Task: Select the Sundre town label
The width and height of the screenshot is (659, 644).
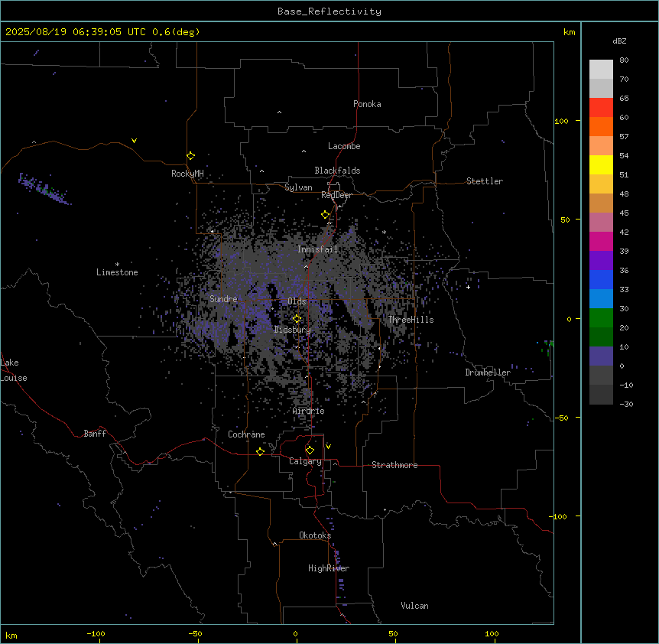Action: (x=223, y=299)
